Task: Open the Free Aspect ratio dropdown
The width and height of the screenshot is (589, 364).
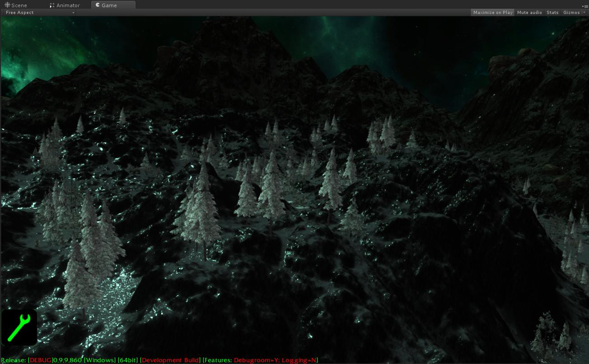Action: coord(40,13)
